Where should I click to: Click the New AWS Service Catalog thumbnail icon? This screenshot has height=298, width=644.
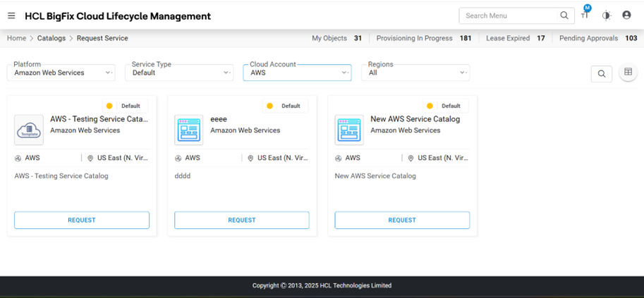coord(349,130)
